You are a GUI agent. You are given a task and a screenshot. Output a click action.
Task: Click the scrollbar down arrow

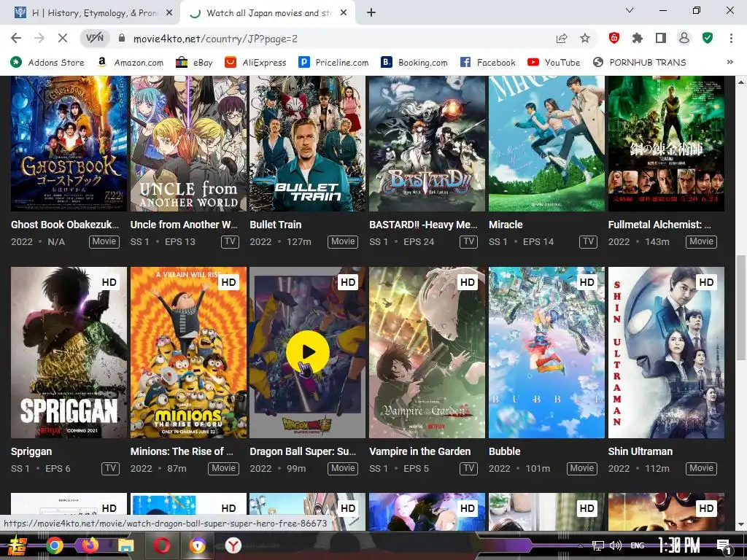(741, 525)
